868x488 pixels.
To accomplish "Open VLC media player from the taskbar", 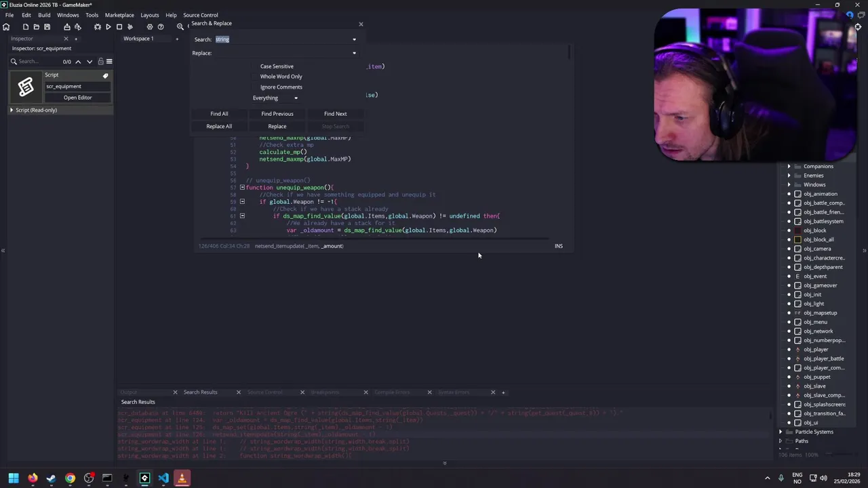I will [181, 479].
